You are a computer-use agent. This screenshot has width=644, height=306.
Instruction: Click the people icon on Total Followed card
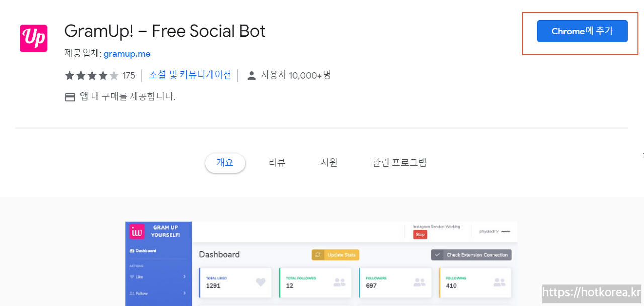(340, 283)
